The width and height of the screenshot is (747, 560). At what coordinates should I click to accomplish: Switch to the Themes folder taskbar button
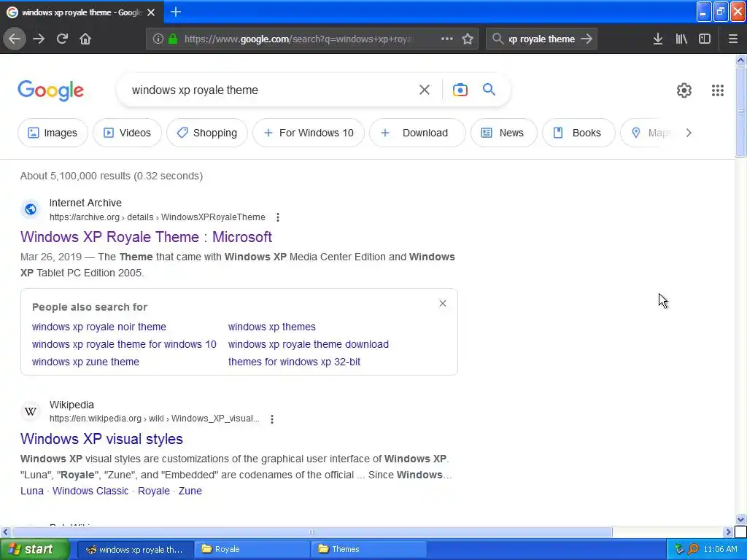pos(369,549)
